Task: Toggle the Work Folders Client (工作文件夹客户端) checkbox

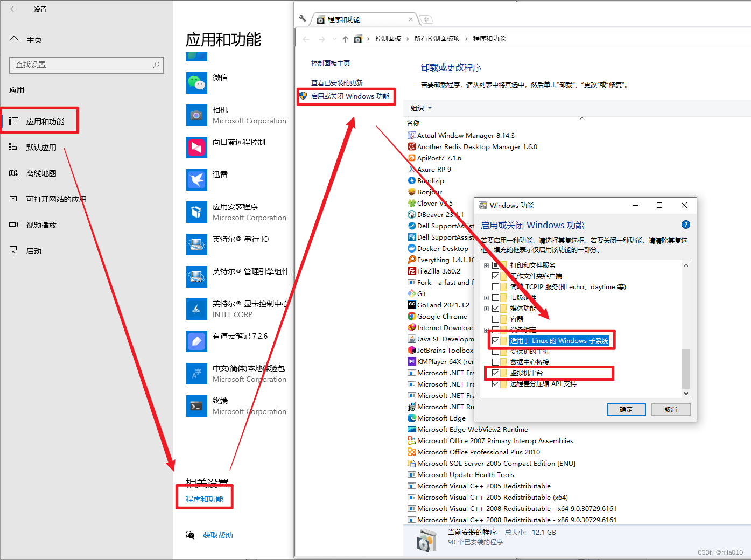Action: pos(496,276)
